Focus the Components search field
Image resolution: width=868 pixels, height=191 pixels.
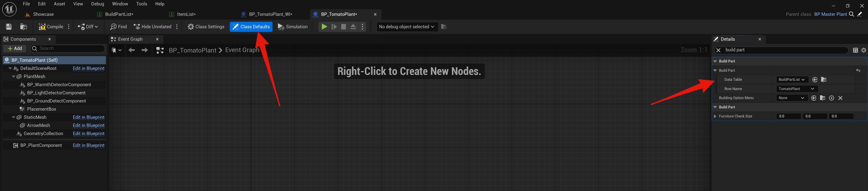[68, 48]
